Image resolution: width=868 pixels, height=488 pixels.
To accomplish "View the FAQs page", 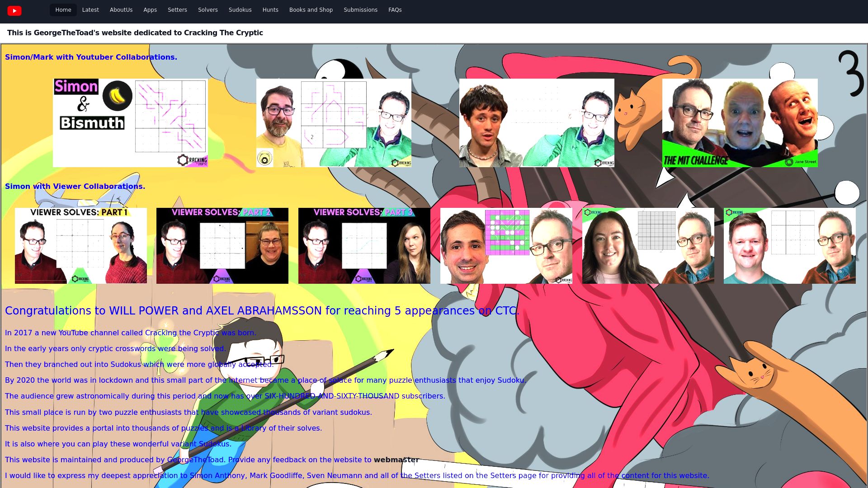I will [x=395, y=10].
